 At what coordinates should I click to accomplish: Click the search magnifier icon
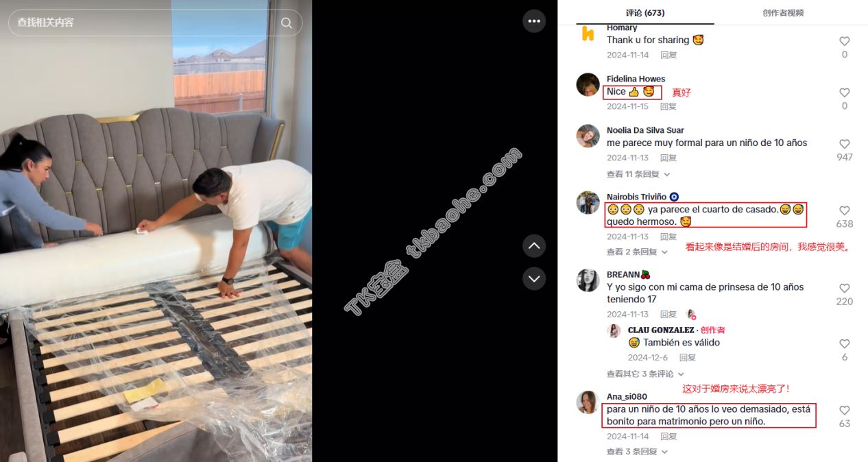coord(287,23)
